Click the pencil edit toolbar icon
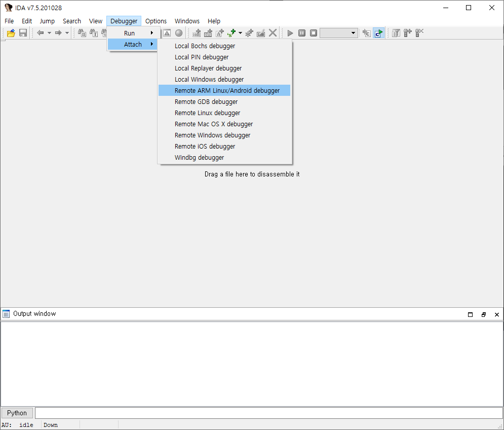The image size is (504, 430). click(x=261, y=33)
